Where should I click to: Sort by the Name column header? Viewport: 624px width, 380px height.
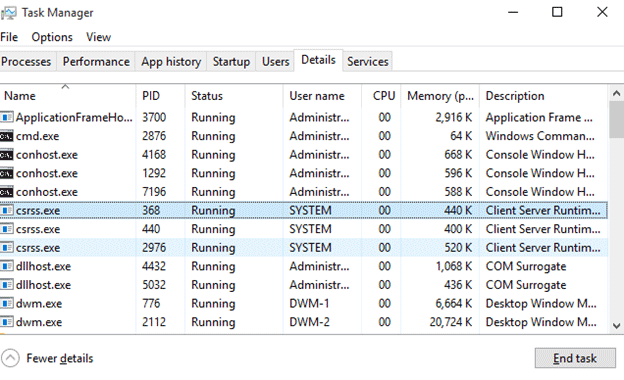[68, 96]
